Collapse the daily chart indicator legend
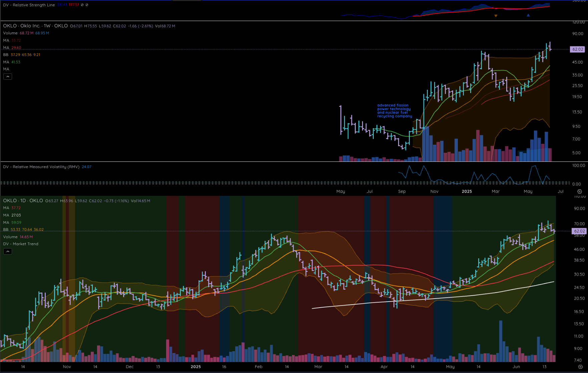The image size is (588, 373). point(8,252)
